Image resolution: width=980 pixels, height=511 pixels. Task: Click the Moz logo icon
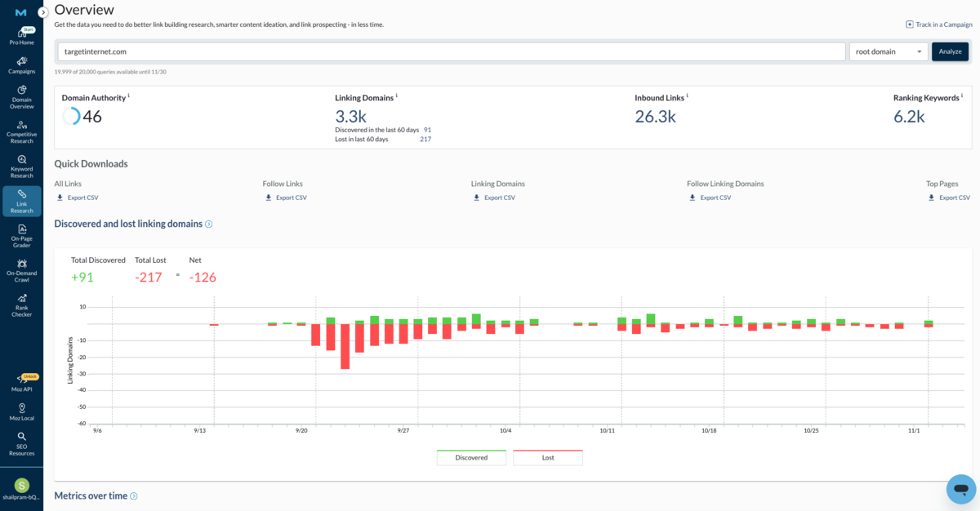(x=21, y=12)
